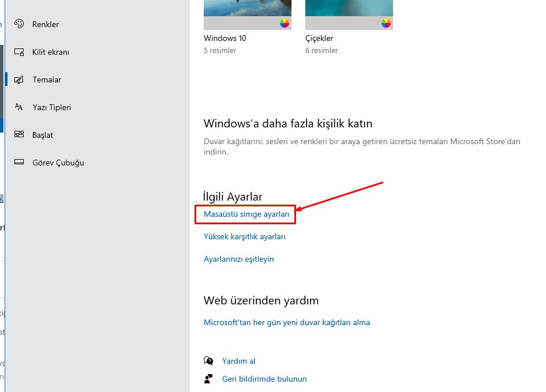Viewport: 546px width, 392px height.
Task: Click the İlgili Ayarlar heading
Action: coord(233,197)
